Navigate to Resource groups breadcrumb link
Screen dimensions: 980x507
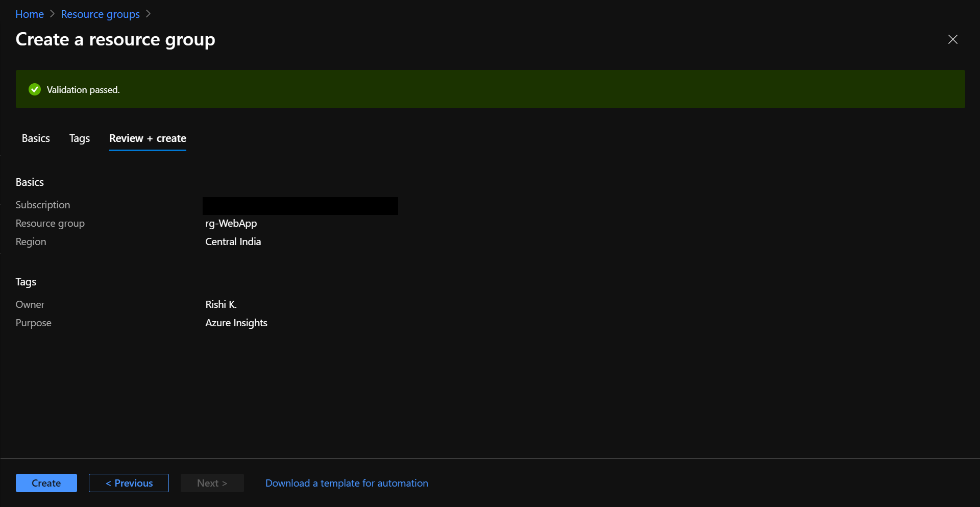100,14
